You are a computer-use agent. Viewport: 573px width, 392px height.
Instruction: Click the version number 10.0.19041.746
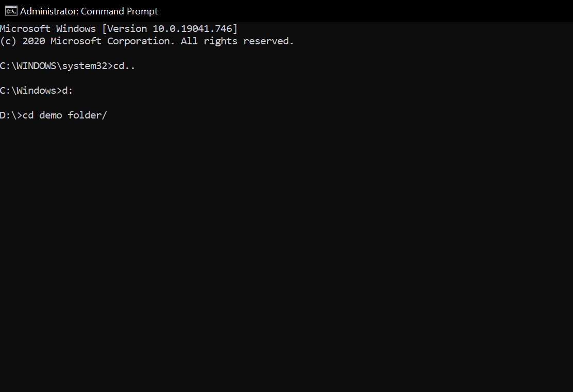click(192, 29)
